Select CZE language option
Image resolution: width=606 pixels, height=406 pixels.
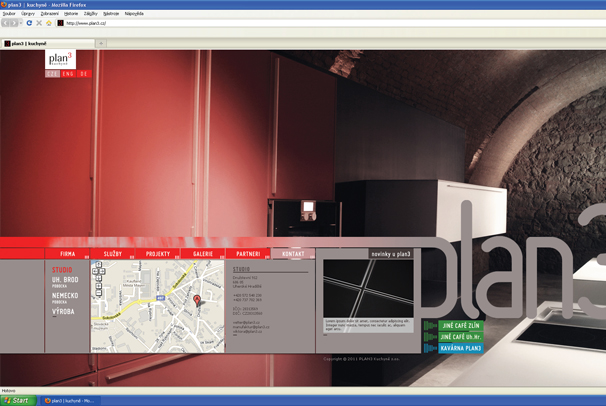[52, 74]
